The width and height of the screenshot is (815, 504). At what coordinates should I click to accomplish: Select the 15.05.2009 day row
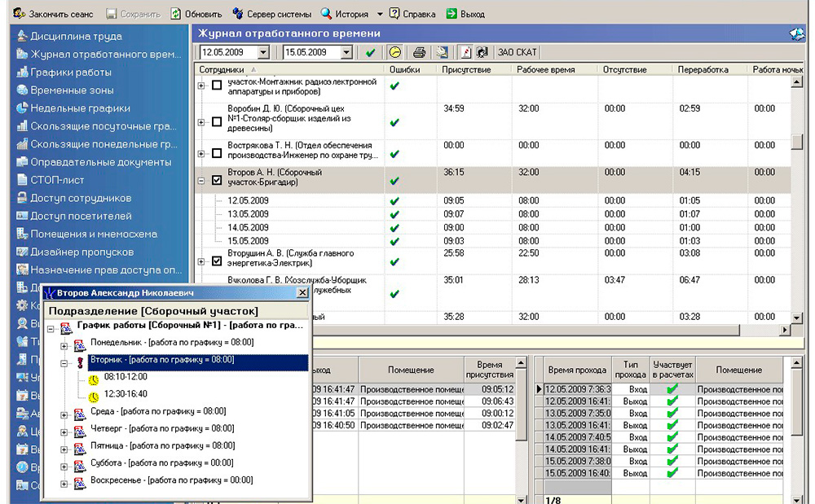tap(493, 241)
